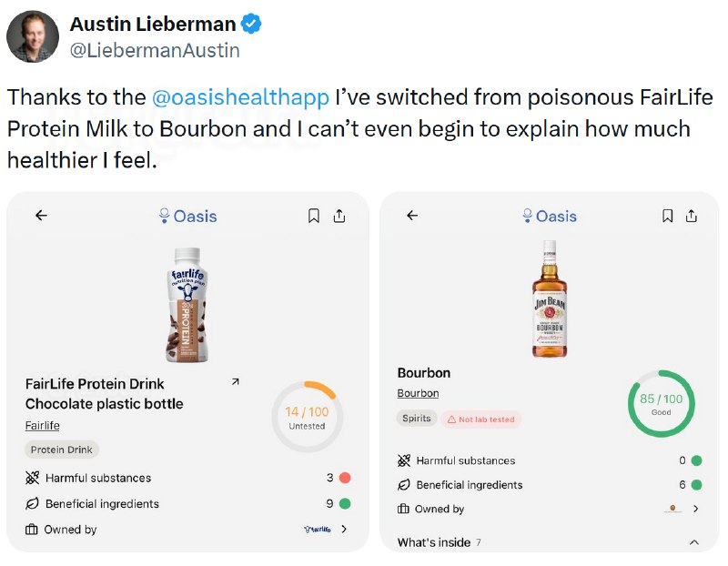Expand the Bourbon Owned by chevron
Screen dimensions: 728x566
click(x=695, y=509)
